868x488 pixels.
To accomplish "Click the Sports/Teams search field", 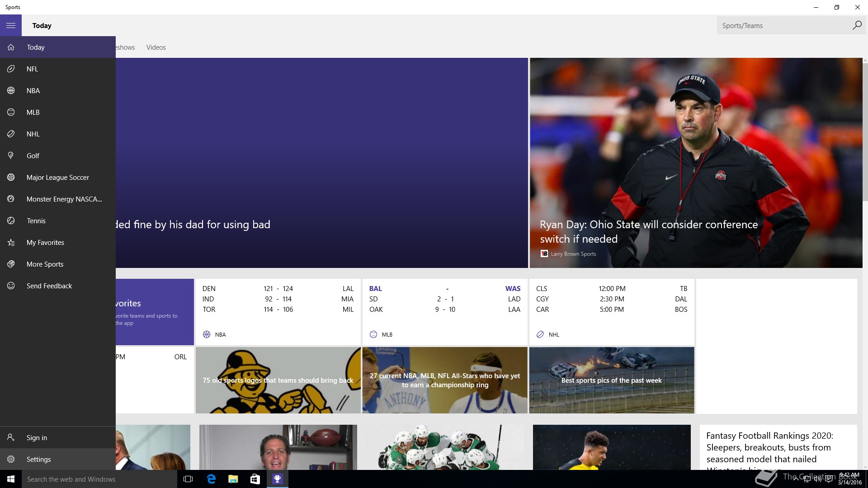I will click(784, 25).
